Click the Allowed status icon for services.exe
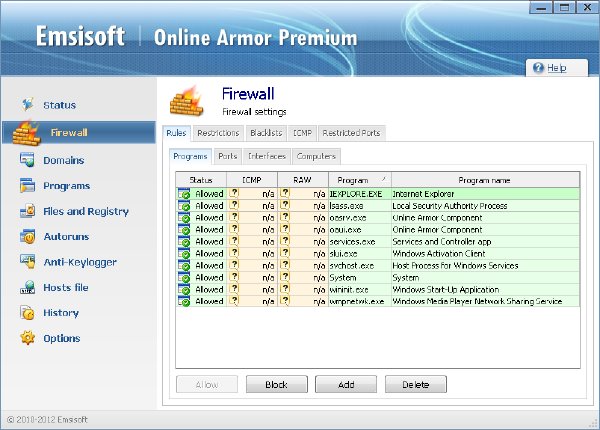This screenshot has height=430, width=600. (184, 242)
